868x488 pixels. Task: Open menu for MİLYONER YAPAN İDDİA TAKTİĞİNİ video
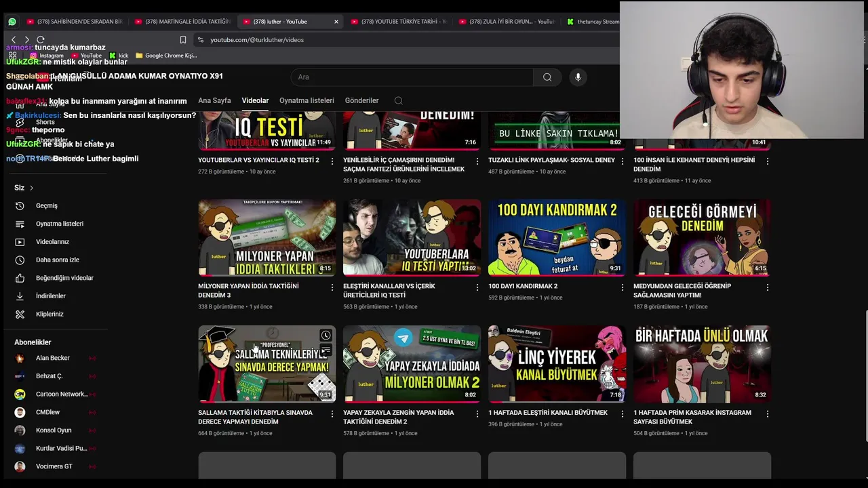[332, 287]
